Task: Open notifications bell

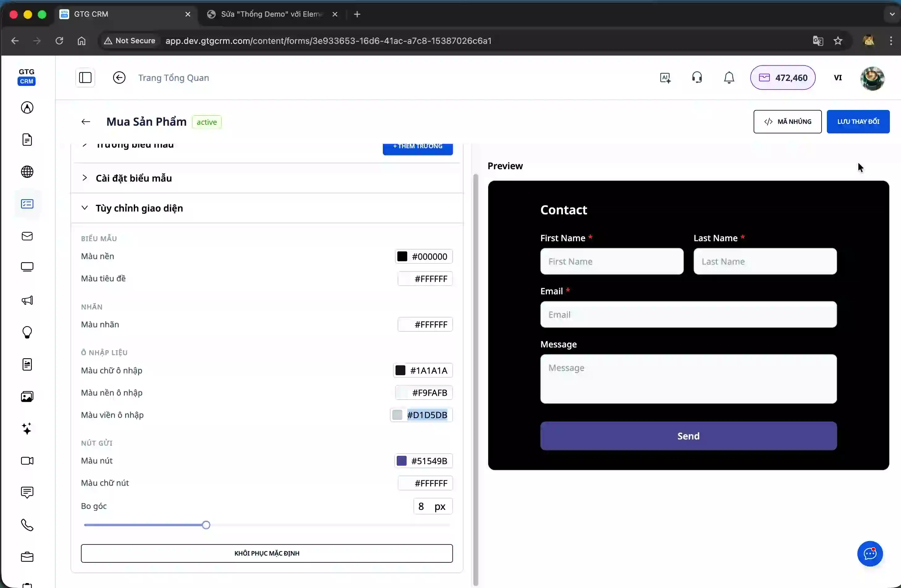Action: (729, 78)
